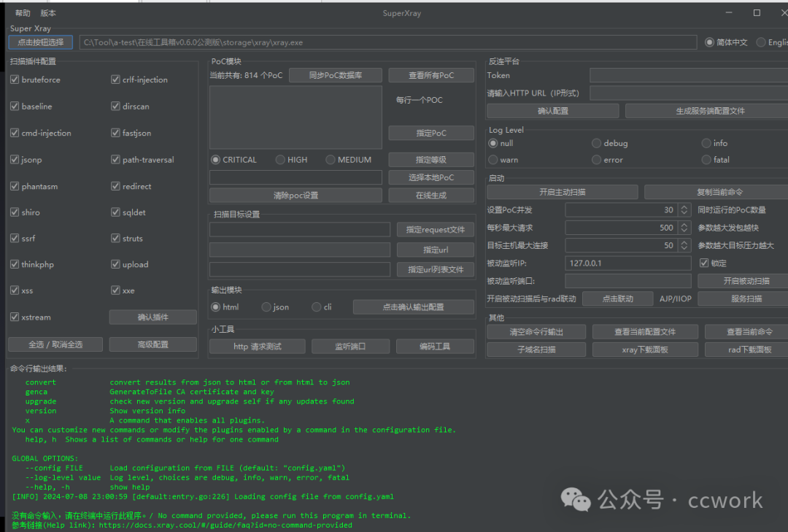788x532 pixels.
Task: Click 指定url列表文件 button
Action: [x=435, y=269]
